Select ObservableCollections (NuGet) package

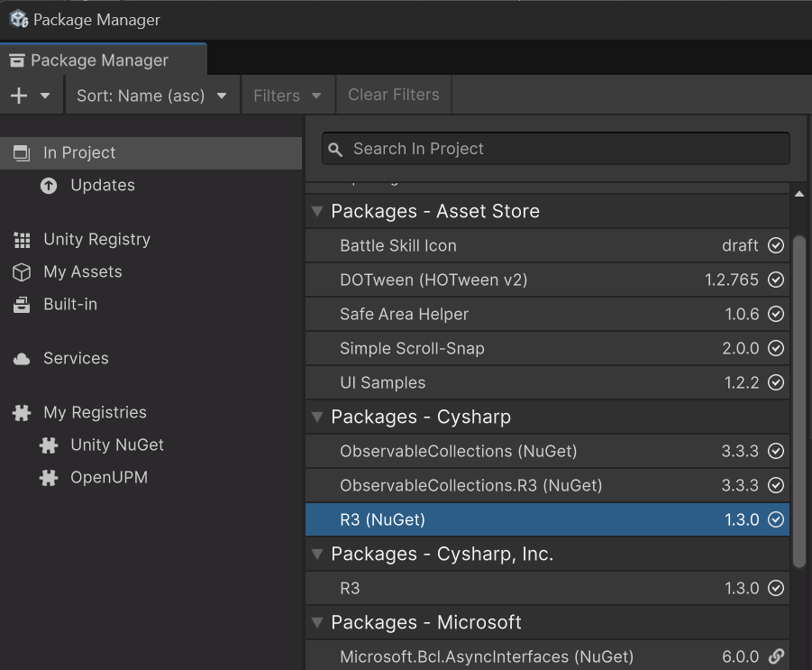click(547, 452)
